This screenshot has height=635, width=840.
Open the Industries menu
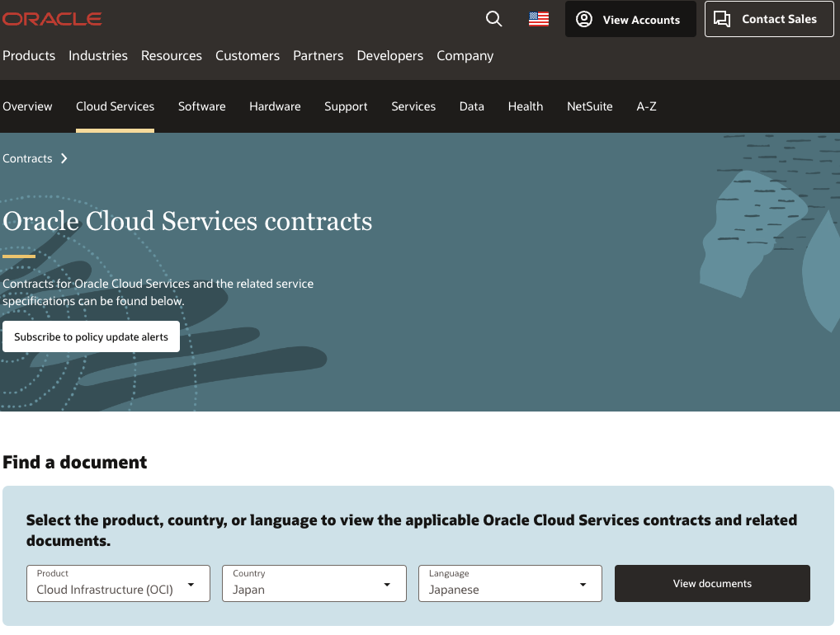coord(98,56)
